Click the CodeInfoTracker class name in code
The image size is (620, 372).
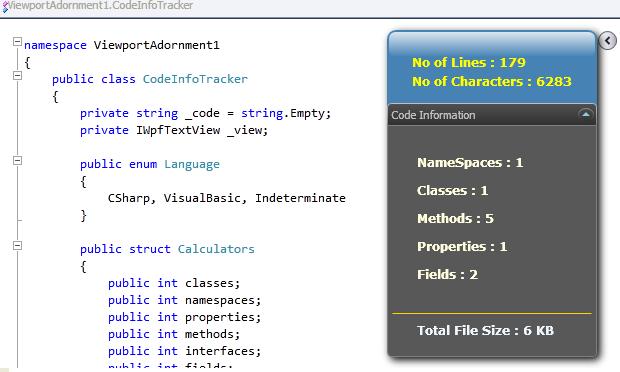point(195,79)
